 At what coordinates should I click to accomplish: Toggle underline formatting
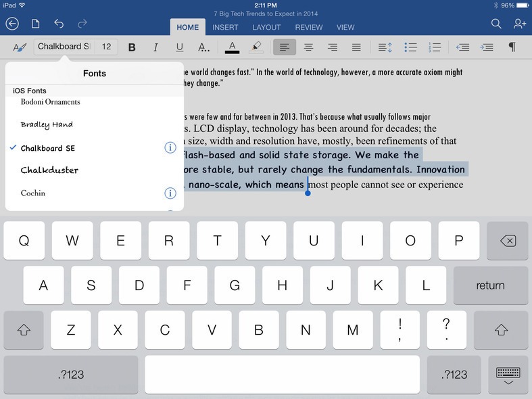pyautogui.click(x=179, y=47)
